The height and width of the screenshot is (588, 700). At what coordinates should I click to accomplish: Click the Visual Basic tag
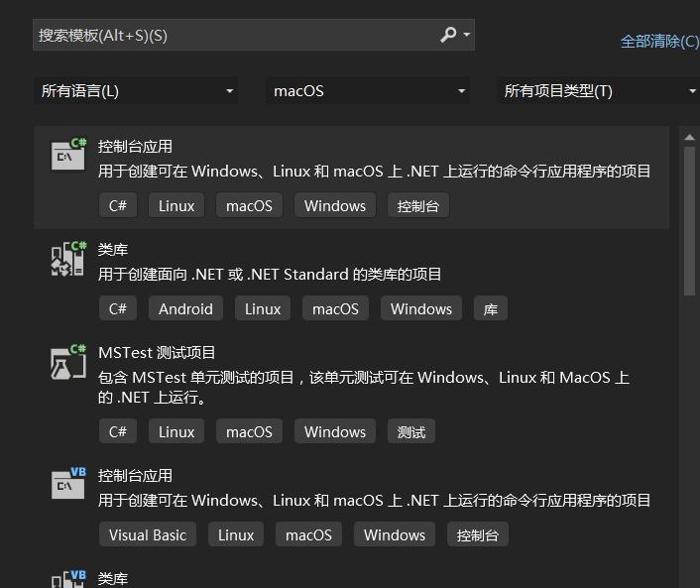coord(148,534)
